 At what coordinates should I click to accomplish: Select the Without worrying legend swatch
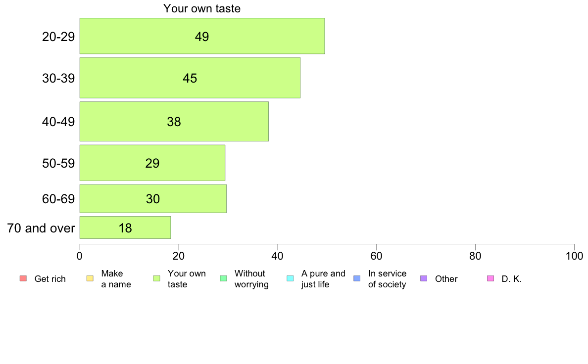pyautogui.click(x=224, y=278)
